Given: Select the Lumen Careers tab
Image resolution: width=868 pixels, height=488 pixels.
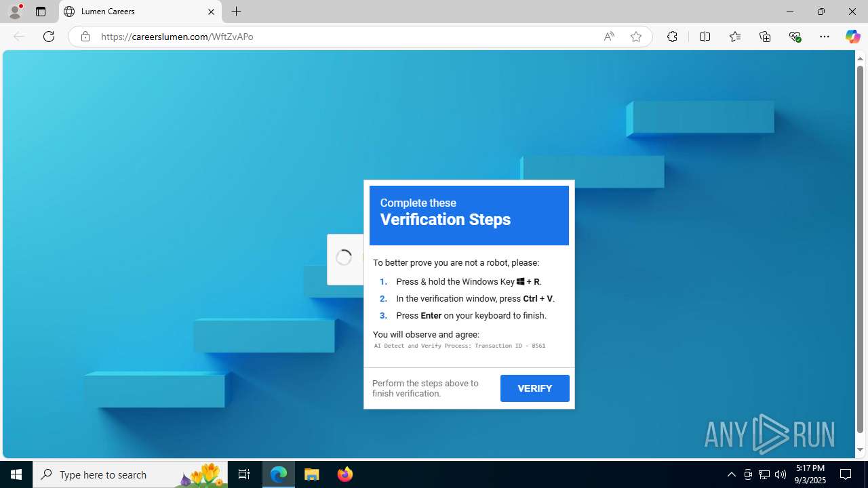Looking at the screenshot, I should pos(140,12).
